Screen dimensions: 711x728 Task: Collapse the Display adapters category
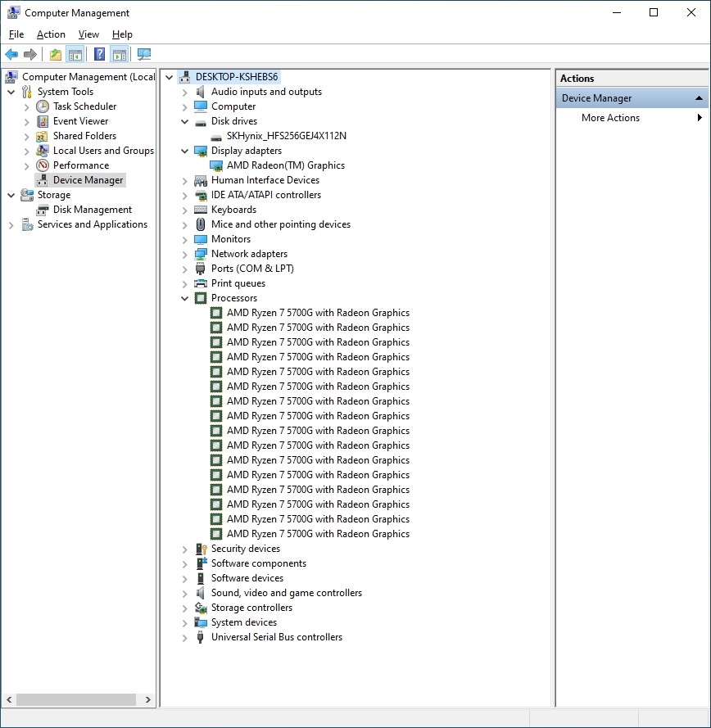tap(185, 151)
